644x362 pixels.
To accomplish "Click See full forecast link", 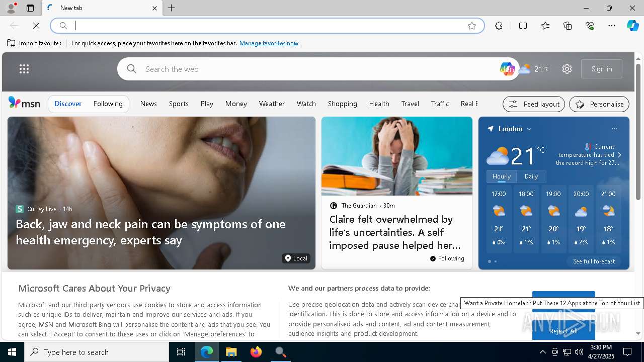I will (x=594, y=261).
